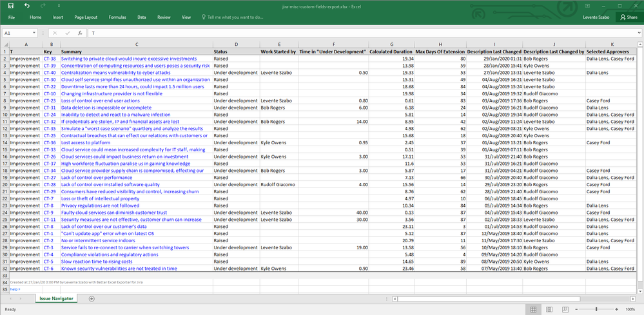Viewport: 644px width, 315px height.
Task: Open the CT-38 issue key link
Action: point(49,59)
